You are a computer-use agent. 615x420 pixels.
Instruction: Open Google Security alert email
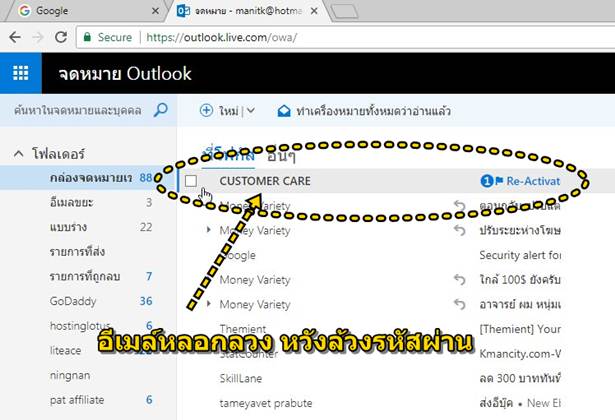coord(396,255)
